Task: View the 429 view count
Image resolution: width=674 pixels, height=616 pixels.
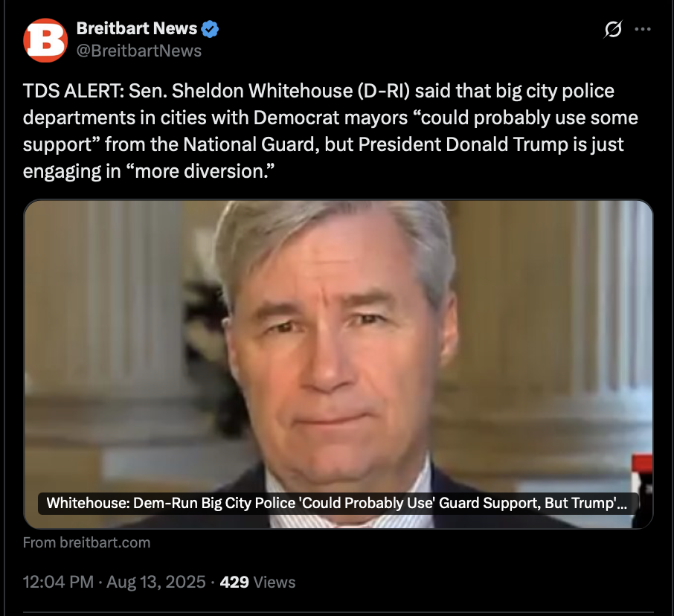Action: click(234, 582)
